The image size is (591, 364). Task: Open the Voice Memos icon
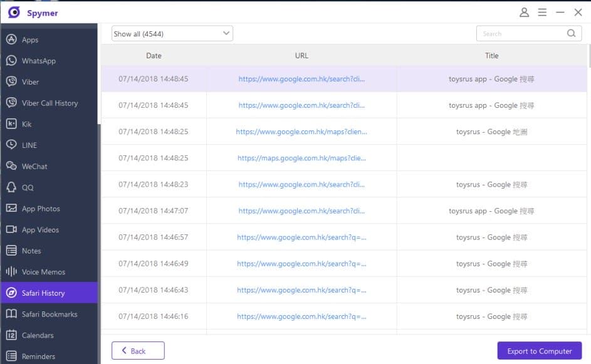pyautogui.click(x=11, y=271)
